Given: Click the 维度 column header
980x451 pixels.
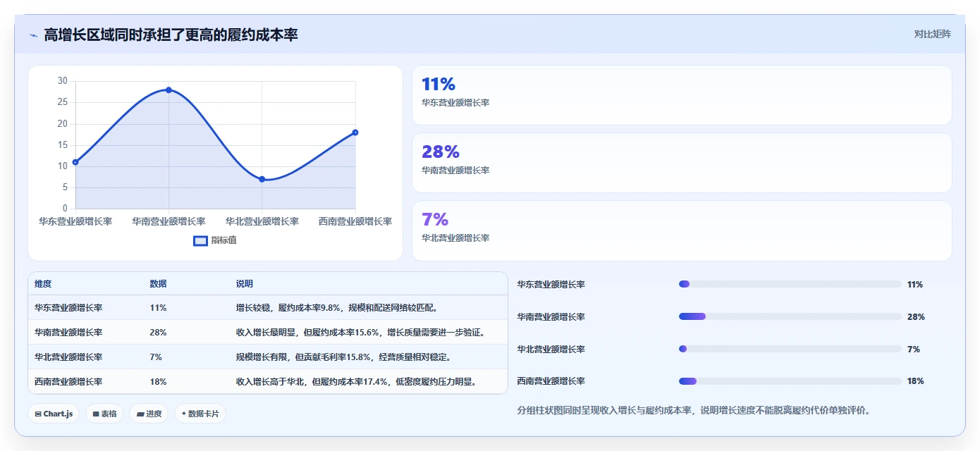Looking at the screenshot, I should 43,284.
